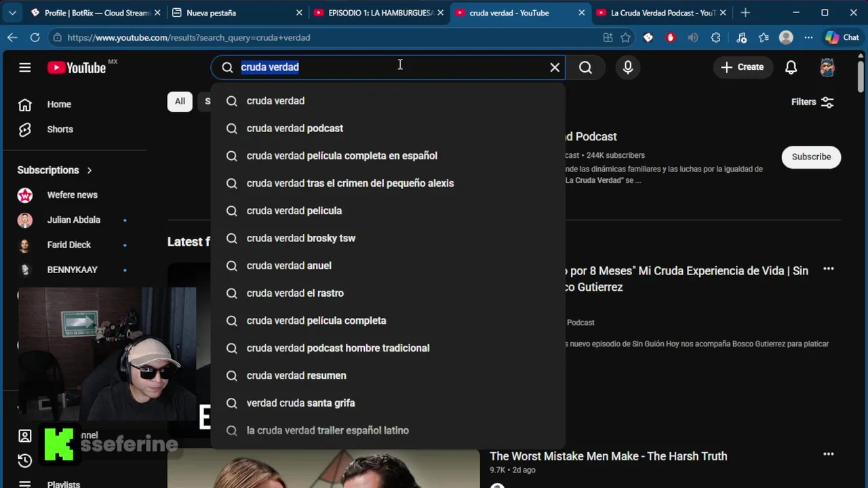The height and width of the screenshot is (488, 868).
Task: Open the red hand ad-blocker extension
Action: [x=671, y=38]
